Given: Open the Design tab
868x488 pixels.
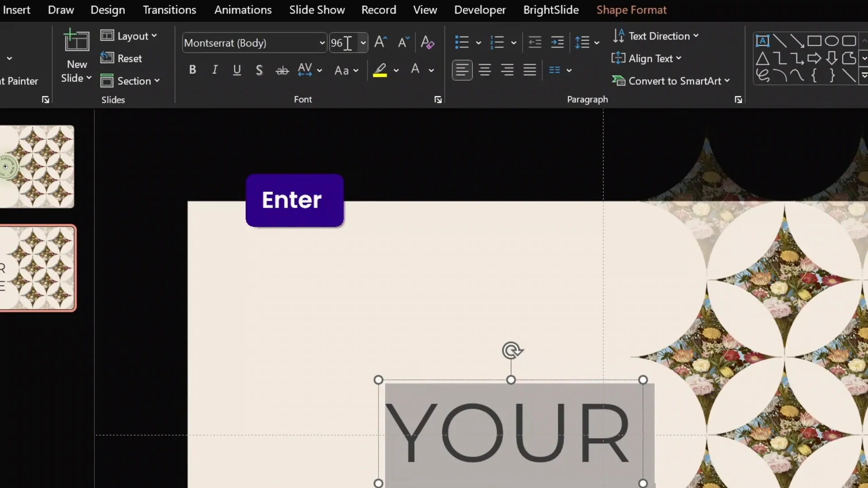Looking at the screenshot, I should (108, 10).
